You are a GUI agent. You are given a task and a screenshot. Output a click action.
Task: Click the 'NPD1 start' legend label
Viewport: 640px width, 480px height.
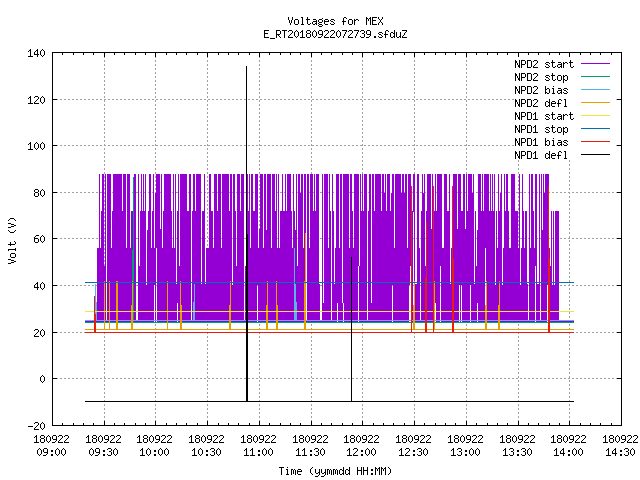coord(544,116)
